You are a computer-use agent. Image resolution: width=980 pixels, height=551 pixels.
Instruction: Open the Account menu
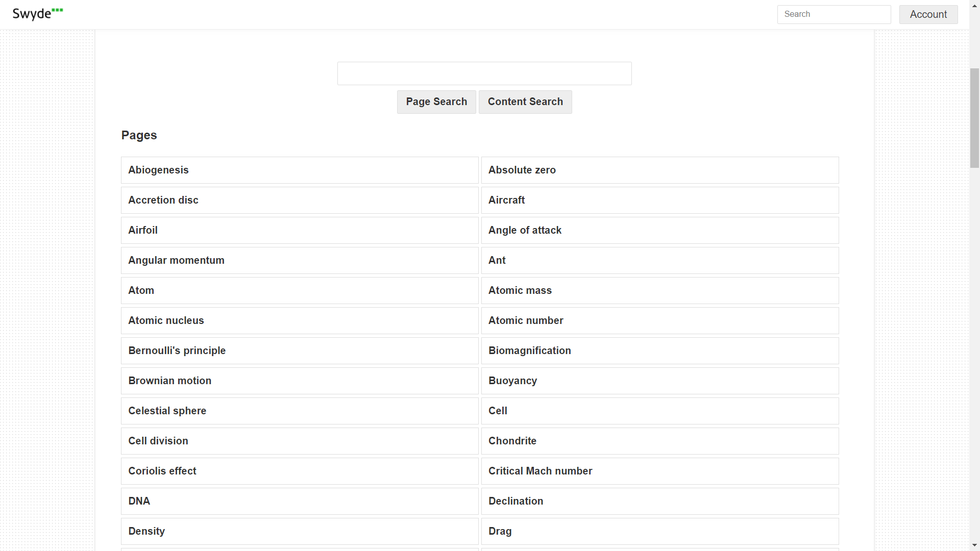(x=928, y=14)
